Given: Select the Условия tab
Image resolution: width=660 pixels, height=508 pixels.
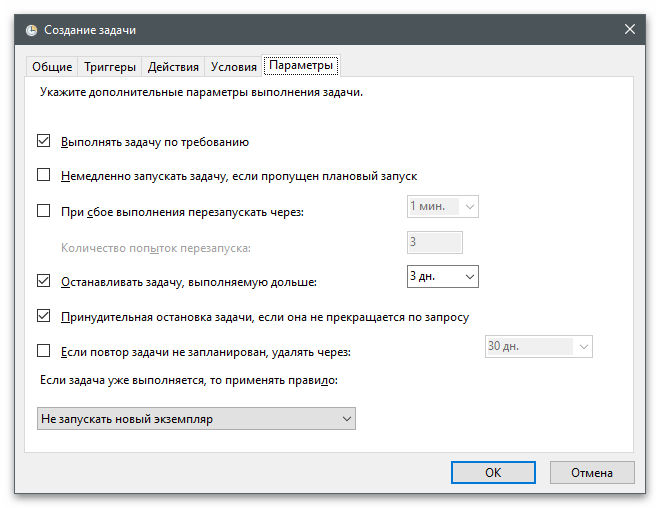Looking at the screenshot, I should pos(234,66).
